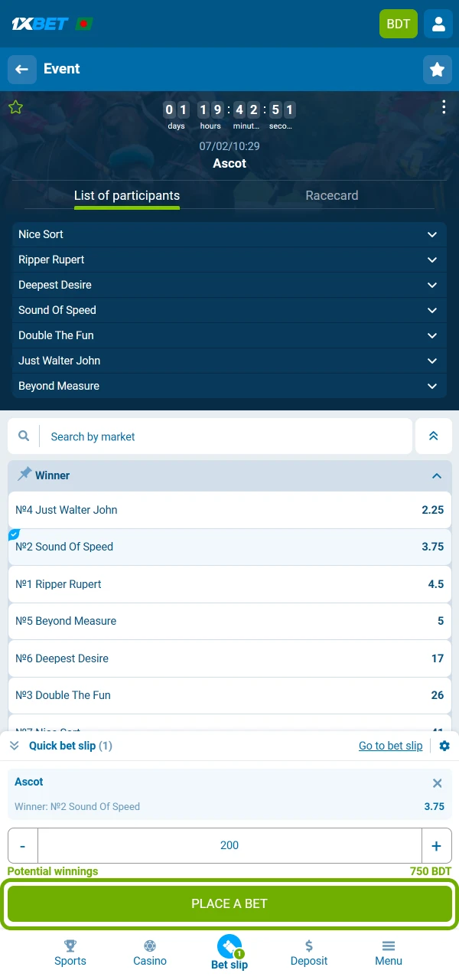Image resolution: width=459 pixels, height=980 pixels.
Task: Open the Deposit dollar icon
Action: 309,946
